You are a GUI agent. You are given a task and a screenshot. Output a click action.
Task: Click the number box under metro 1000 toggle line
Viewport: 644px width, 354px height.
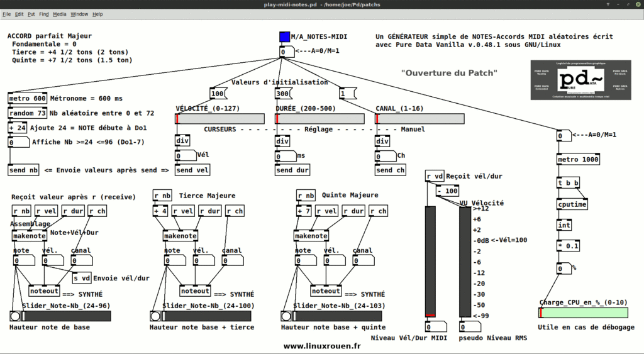564,135
